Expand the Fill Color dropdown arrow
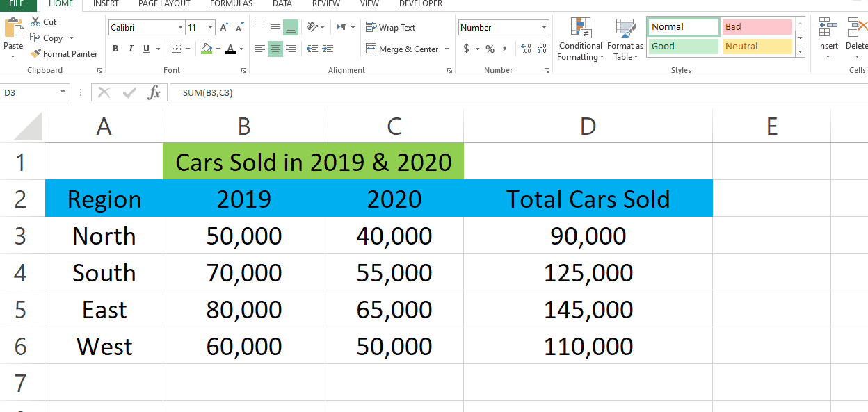This screenshot has width=868, height=412. click(218, 49)
